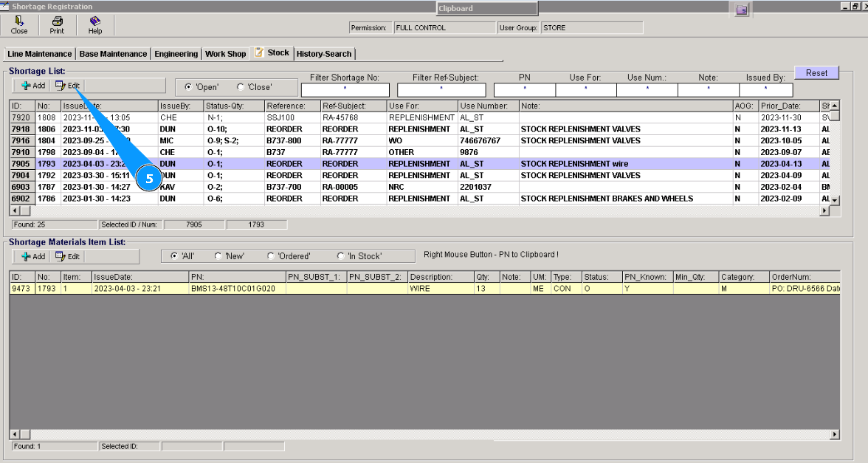
Task: Select the 'Close' status radio button
Action: [x=241, y=87]
